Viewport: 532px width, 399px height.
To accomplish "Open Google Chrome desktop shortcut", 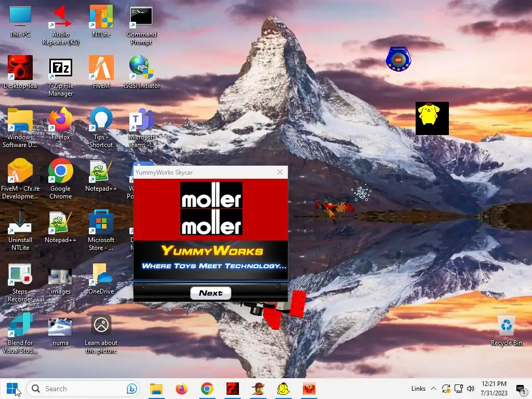I will pos(61,179).
